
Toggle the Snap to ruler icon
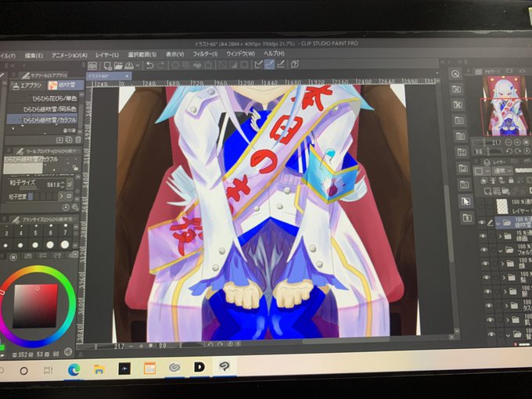click(x=258, y=64)
